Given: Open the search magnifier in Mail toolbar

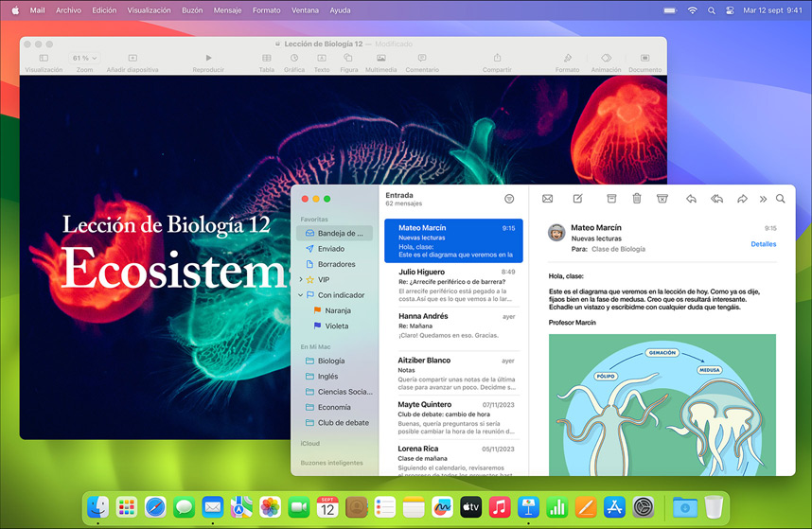Looking at the screenshot, I should coord(780,199).
